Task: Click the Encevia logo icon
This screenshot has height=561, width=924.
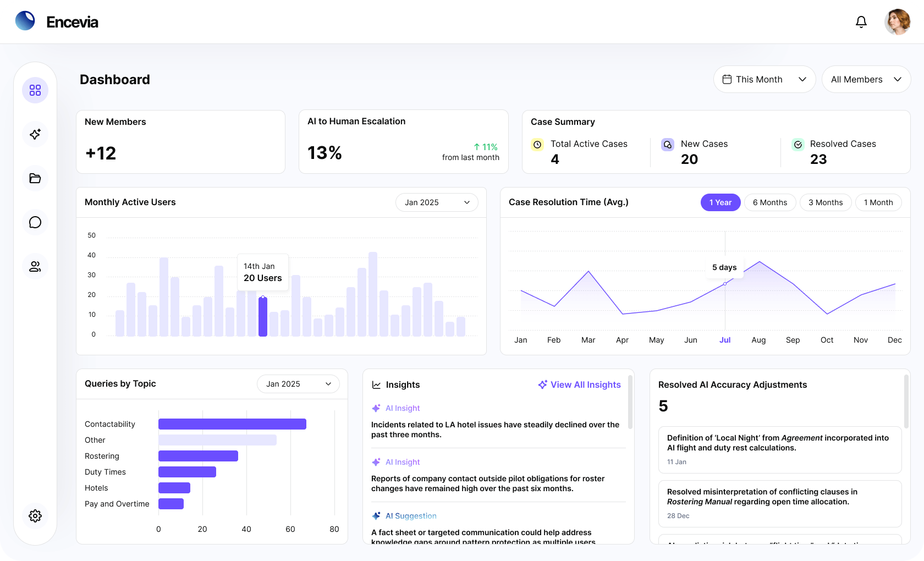Action: (25, 21)
